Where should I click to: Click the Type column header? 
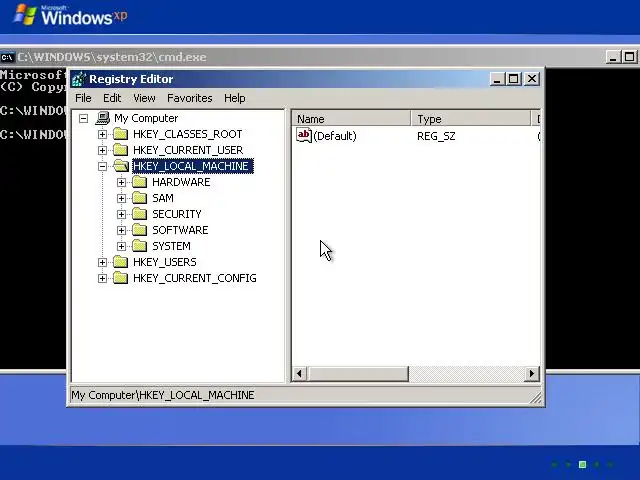click(471, 119)
